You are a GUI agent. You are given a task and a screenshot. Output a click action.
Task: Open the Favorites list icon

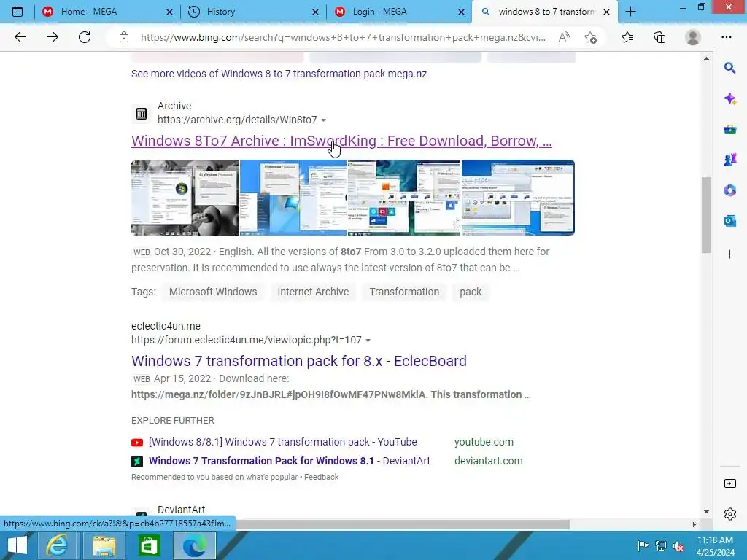coord(627,37)
